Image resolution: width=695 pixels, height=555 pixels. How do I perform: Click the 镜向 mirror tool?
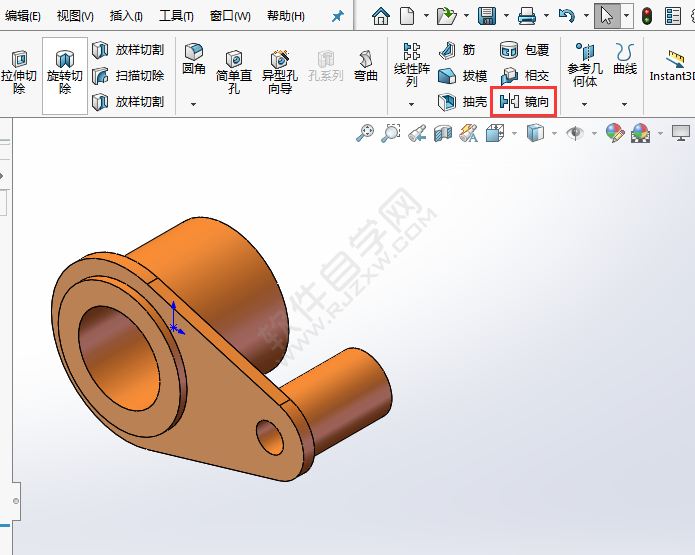(x=523, y=102)
